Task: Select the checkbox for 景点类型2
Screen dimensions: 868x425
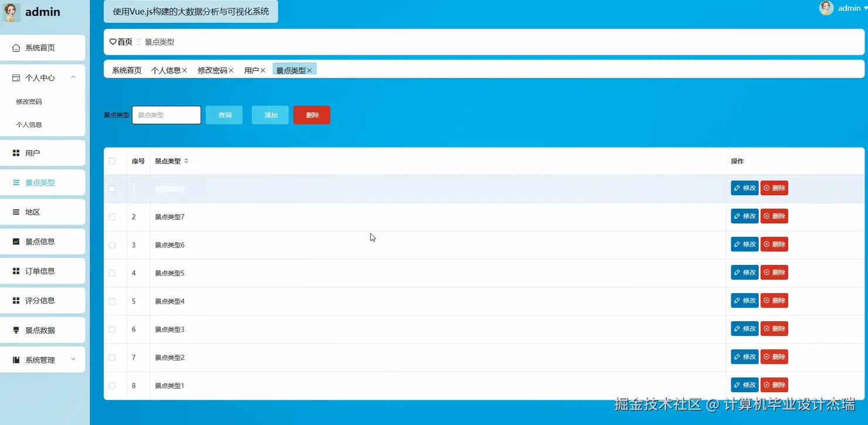Action: pyautogui.click(x=112, y=358)
